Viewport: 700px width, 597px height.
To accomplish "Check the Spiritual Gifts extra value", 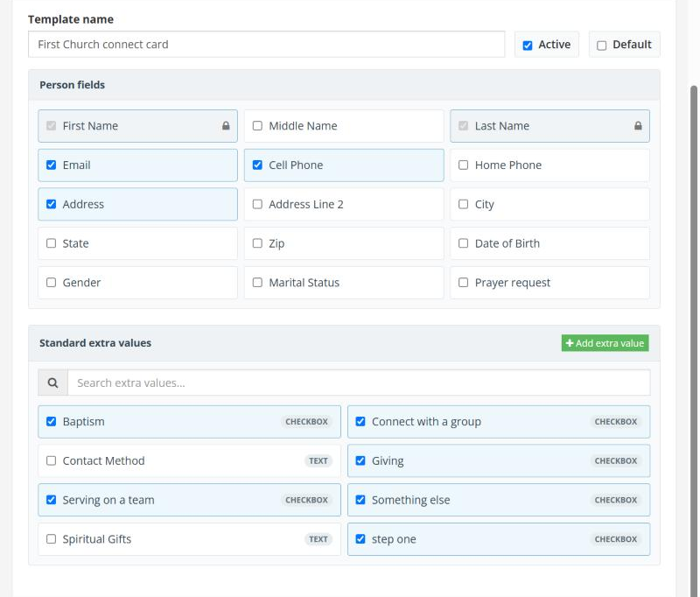I will pos(52,539).
